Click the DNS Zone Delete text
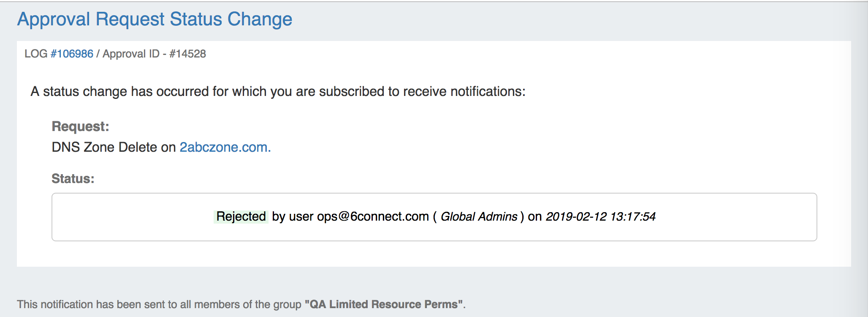The height and width of the screenshot is (317, 868). (x=104, y=147)
